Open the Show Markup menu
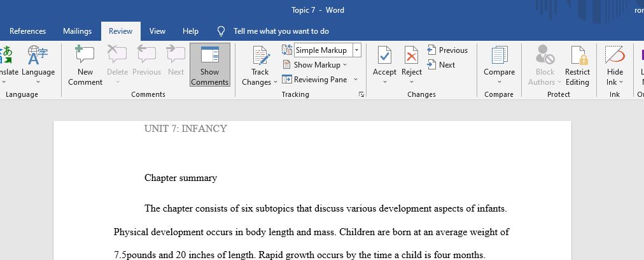 tap(315, 64)
